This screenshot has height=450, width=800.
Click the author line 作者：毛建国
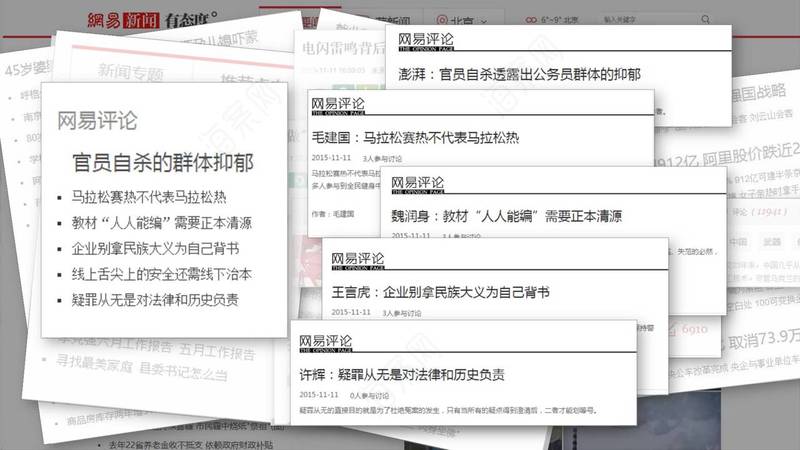coord(333,214)
